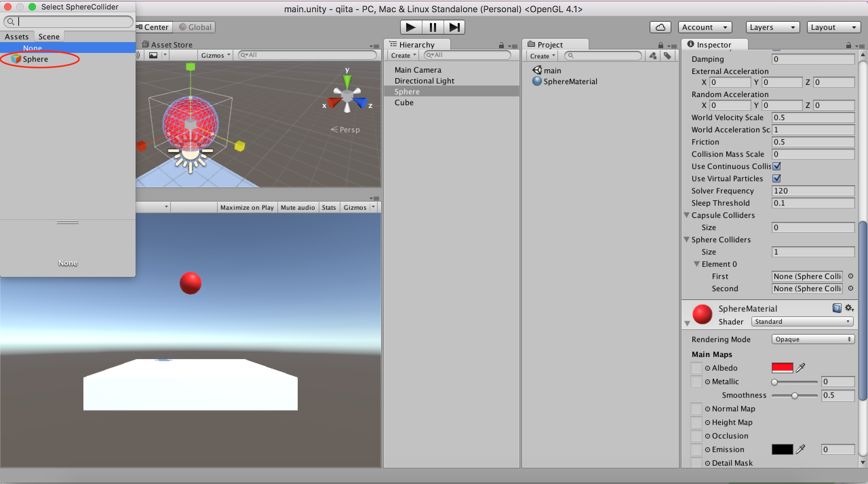
Task: Click the Albedo color swatch
Action: coord(782,368)
